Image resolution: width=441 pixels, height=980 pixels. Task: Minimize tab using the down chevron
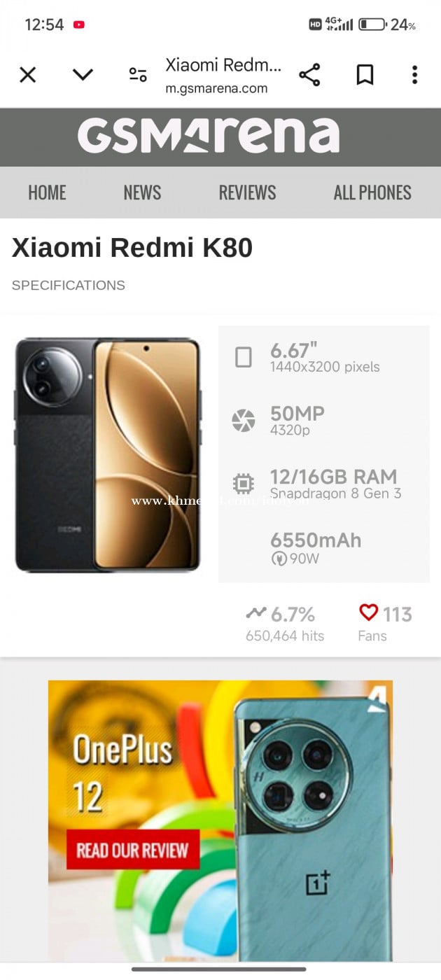point(83,75)
